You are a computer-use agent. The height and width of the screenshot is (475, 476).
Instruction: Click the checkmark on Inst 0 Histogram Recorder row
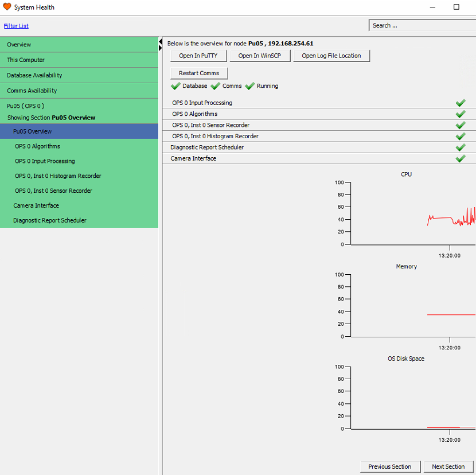coord(461,137)
